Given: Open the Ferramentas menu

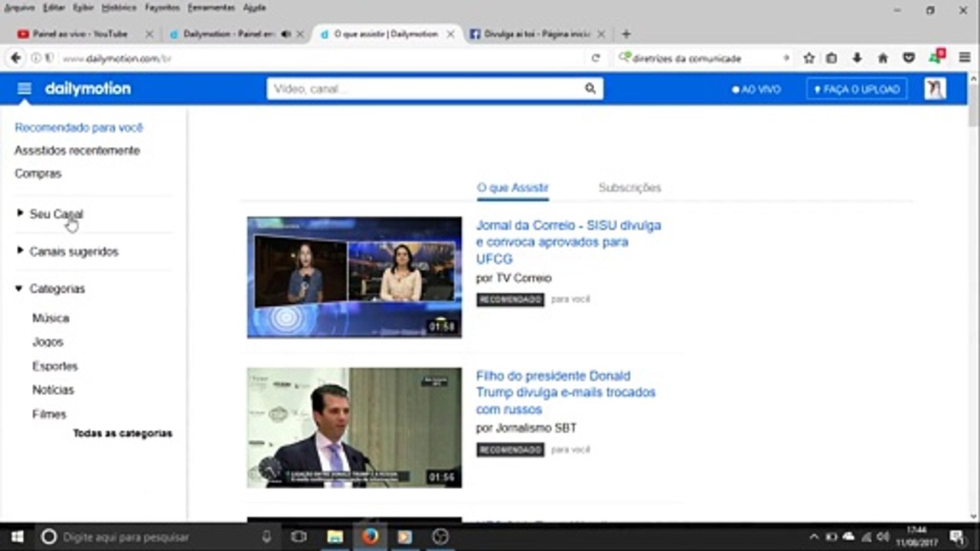Looking at the screenshot, I should (x=211, y=8).
